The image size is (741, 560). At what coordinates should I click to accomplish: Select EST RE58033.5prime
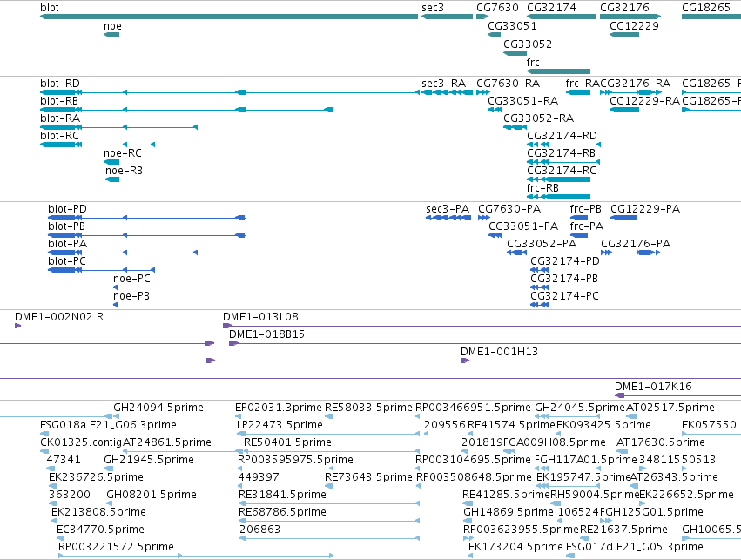(x=368, y=408)
